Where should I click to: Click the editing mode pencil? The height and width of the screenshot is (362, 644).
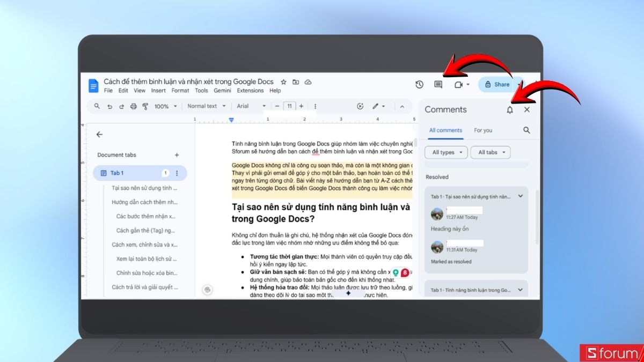(x=376, y=106)
